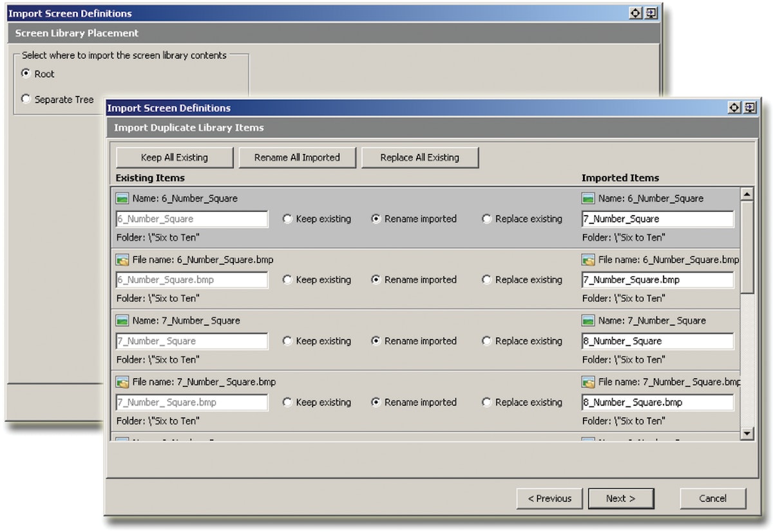The width and height of the screenshot is (773, 532).
Task: Click file icon beside existing 6_Number_Square.bmp
Action: click(x=122, y=260)
